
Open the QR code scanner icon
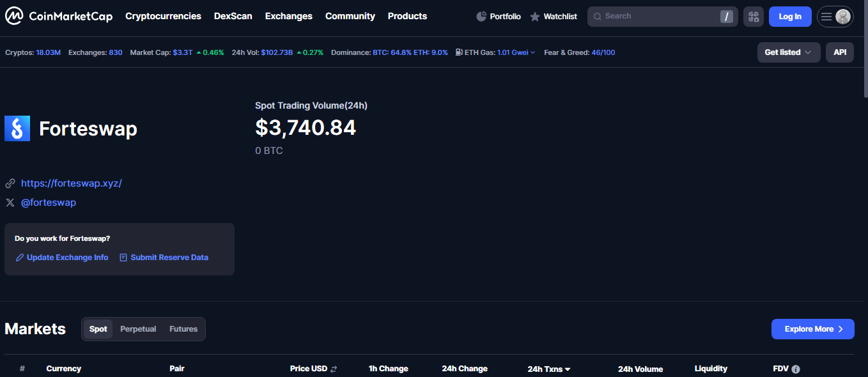754,17
